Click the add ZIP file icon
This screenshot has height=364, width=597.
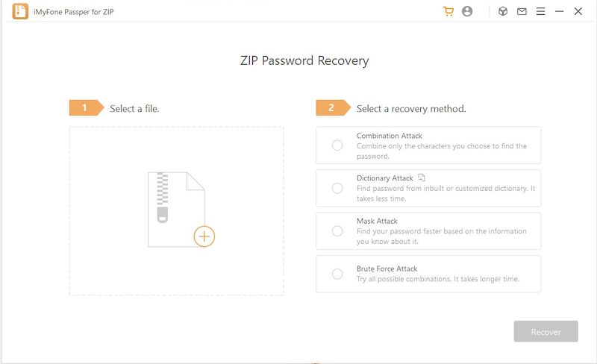pyautogui.click(x=175, y=209)
